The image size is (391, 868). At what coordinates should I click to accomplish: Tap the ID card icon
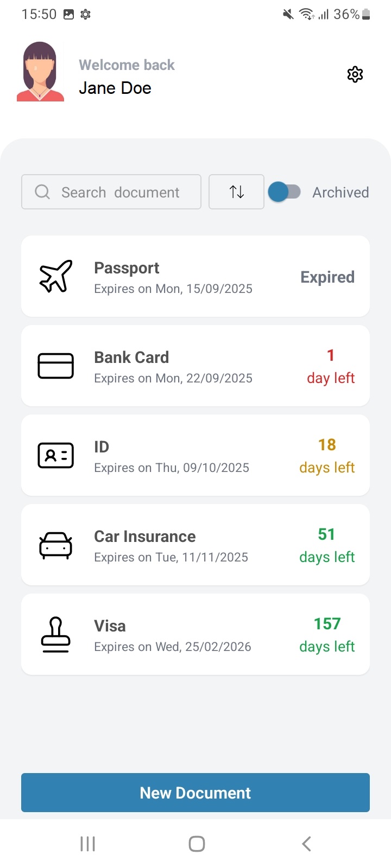(x=55, y=455)
